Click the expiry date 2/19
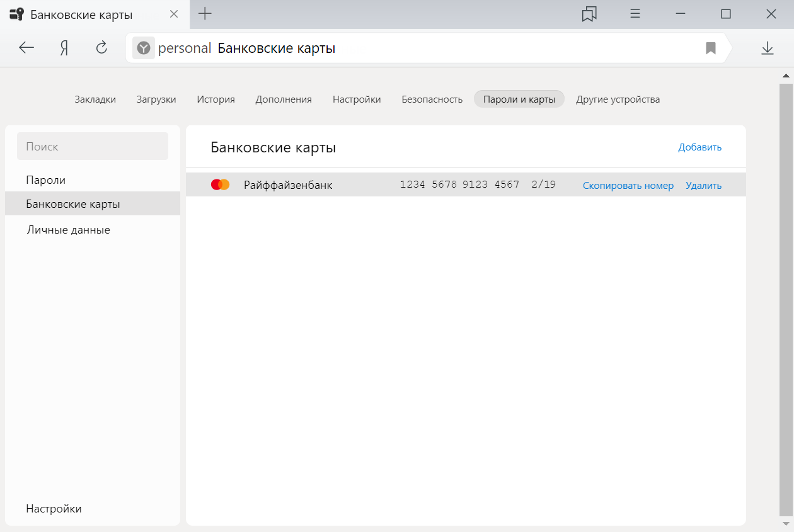 (543, 184)
